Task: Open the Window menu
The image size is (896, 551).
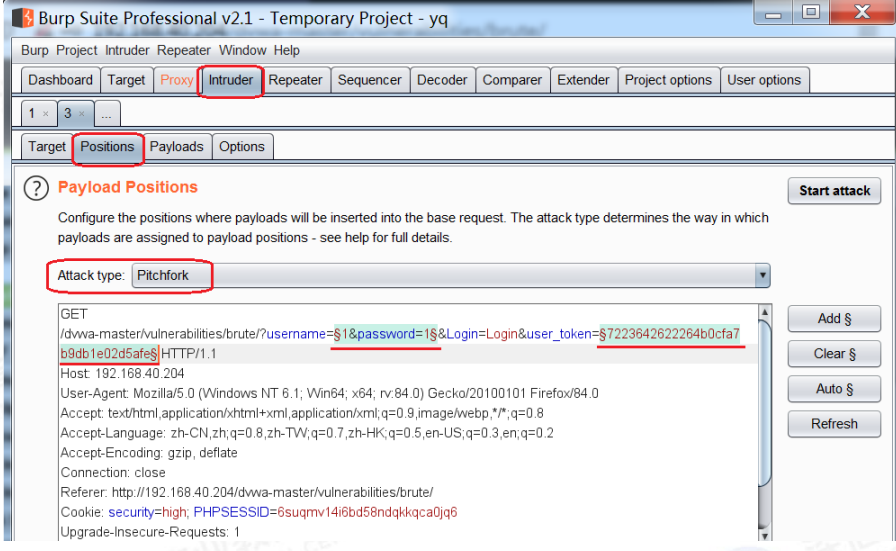Action: point(242,50)
